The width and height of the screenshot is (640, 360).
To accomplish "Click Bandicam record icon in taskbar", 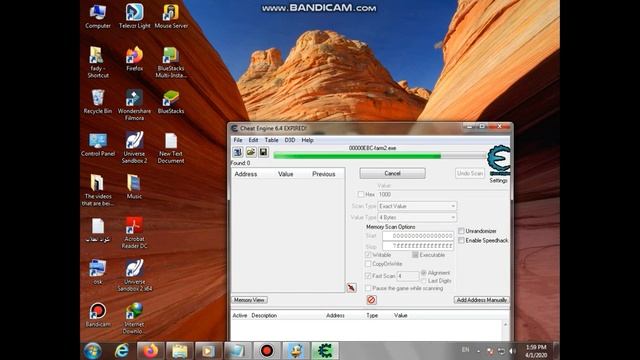I will click(267, 351).
